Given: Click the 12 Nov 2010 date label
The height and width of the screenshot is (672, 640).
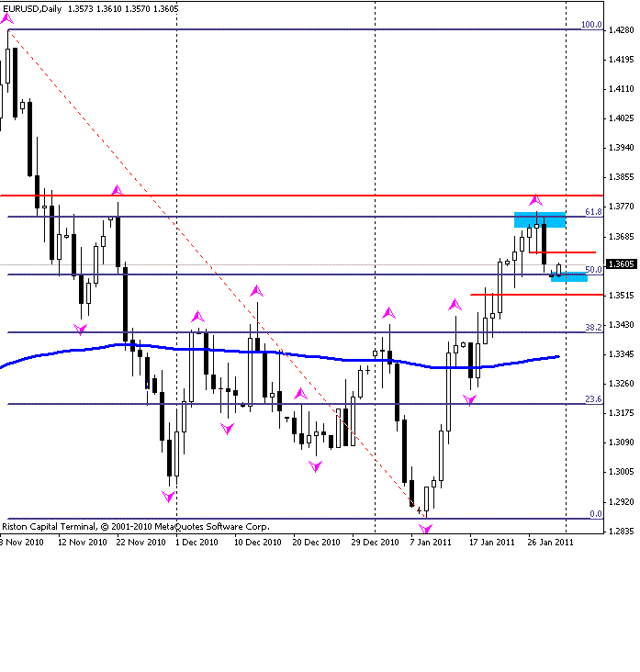Looking at the screenshot, I should 83,543.
